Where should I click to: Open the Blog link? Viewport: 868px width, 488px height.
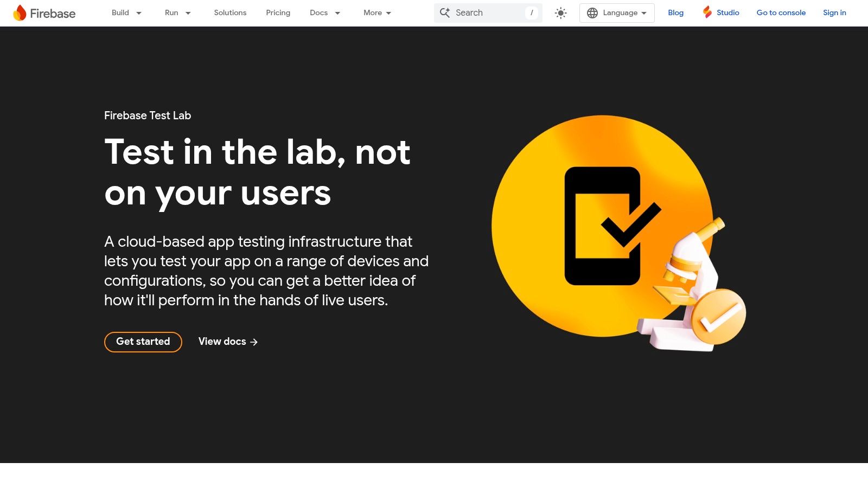(x=675, y=12)
